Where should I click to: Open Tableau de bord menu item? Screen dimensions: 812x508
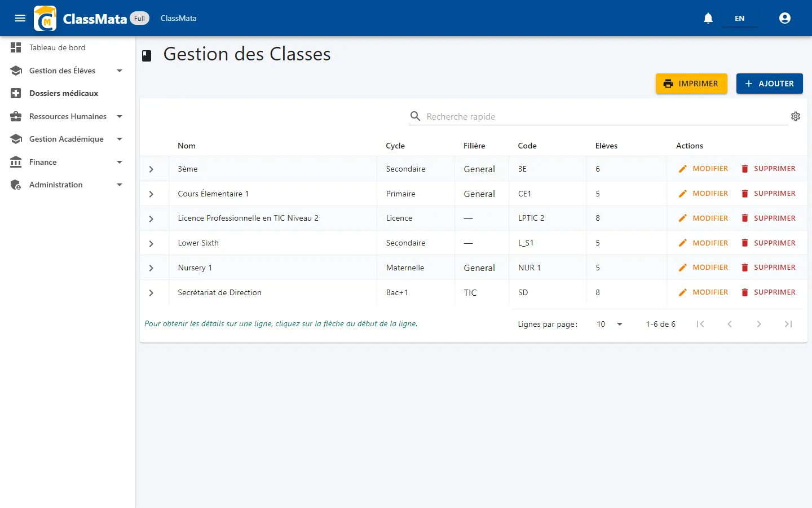tap(68, 47)
